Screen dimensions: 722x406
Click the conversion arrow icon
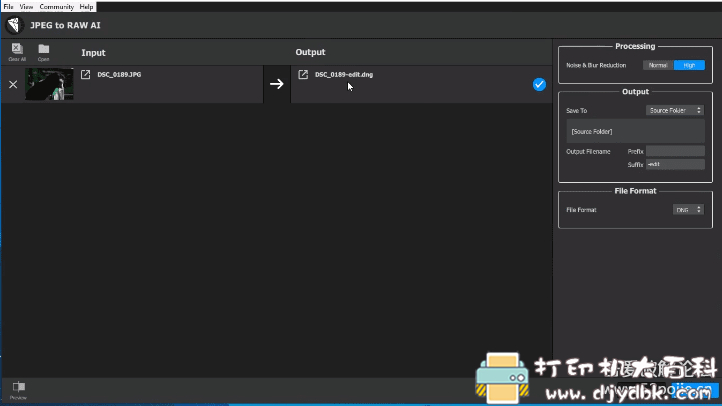click(x=277, y=84)
